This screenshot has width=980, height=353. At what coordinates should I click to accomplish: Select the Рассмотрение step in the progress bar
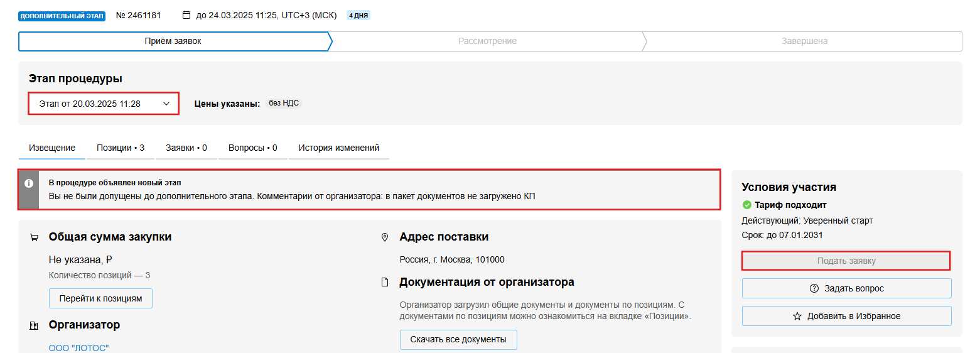(x=487, y=41)
